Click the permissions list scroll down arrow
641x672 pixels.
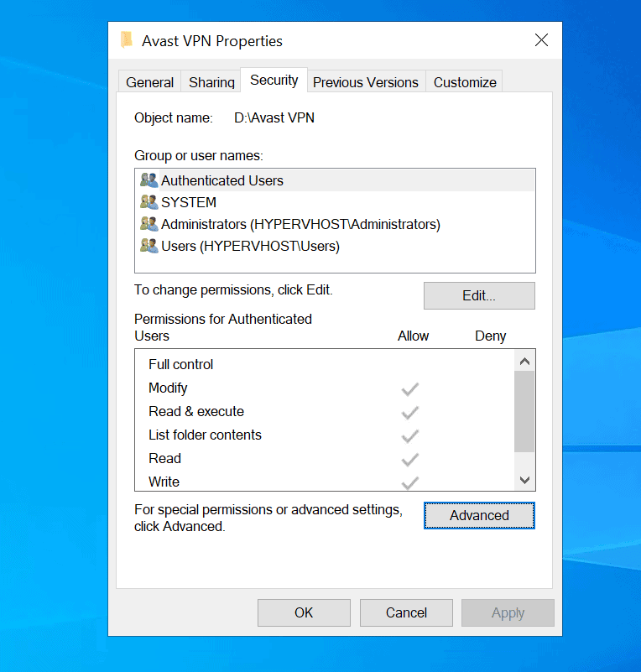(x=524, y=480)
